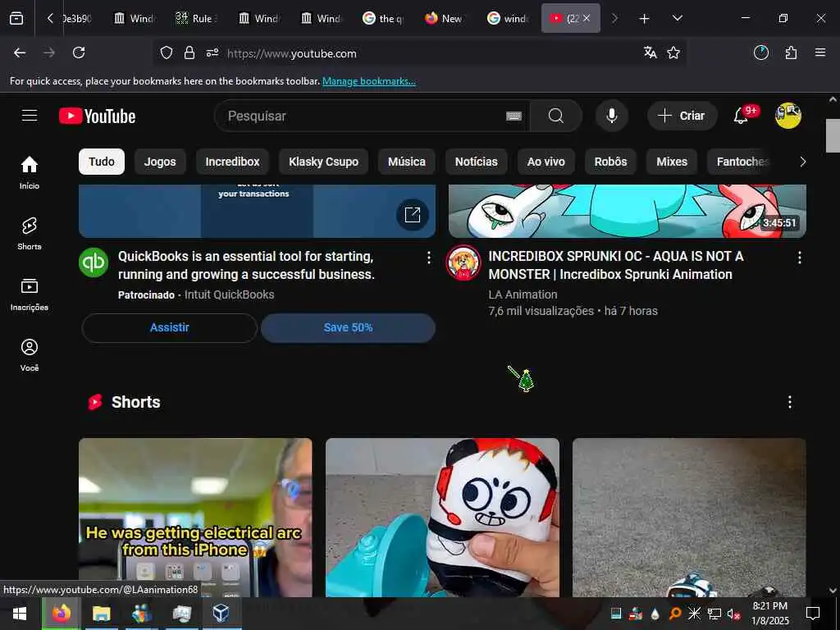The width and height of the screenshot is (840, 630).
Task: Click the search magnifier button
Action: (556, 116)
